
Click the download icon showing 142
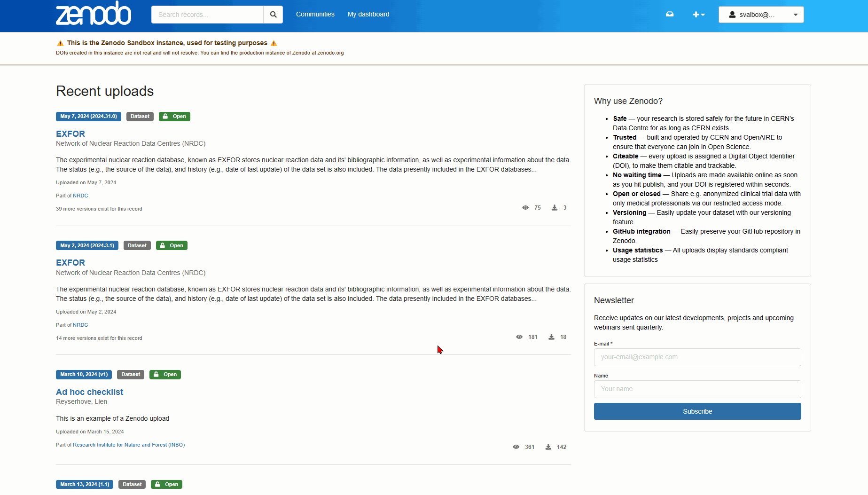[x=548, y=447]
